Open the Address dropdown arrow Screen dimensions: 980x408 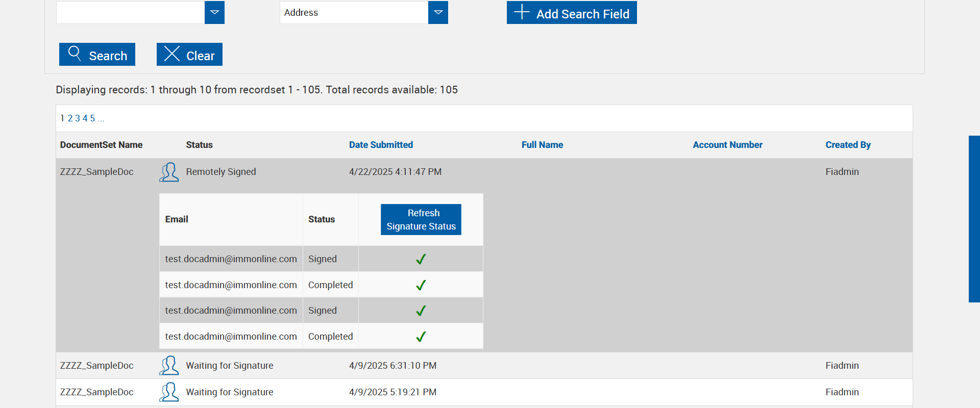438,12
